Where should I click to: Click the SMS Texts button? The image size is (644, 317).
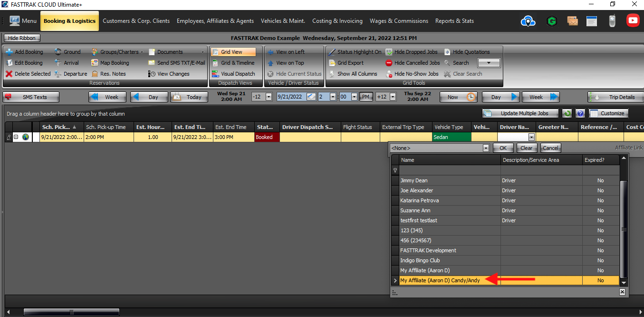point(31,97)
